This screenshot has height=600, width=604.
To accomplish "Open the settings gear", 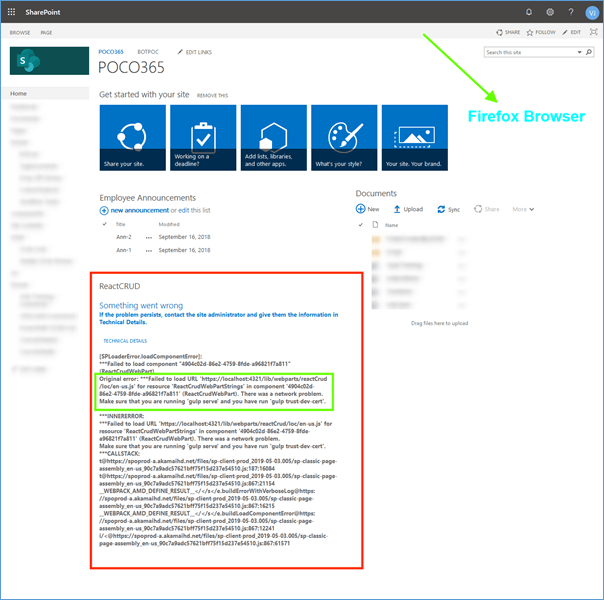I will pyautogui.click(x=550, y=12).
